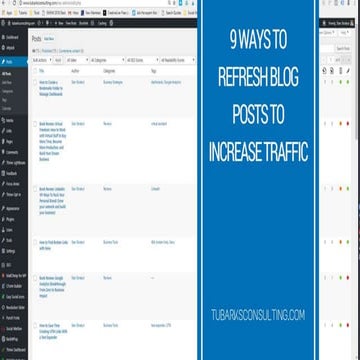
Task: Open the Thrive Lightboxes sidebar icon
Action: (x=3, y=163)
